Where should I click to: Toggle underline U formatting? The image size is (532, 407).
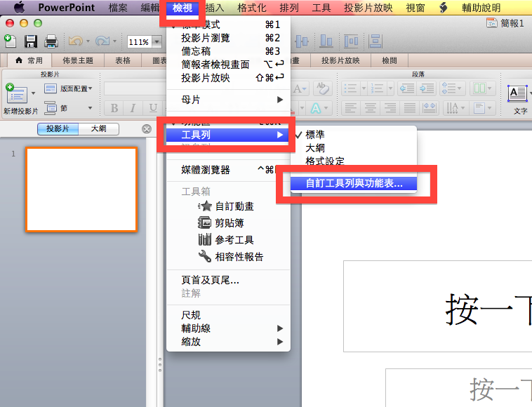(153, 108)
